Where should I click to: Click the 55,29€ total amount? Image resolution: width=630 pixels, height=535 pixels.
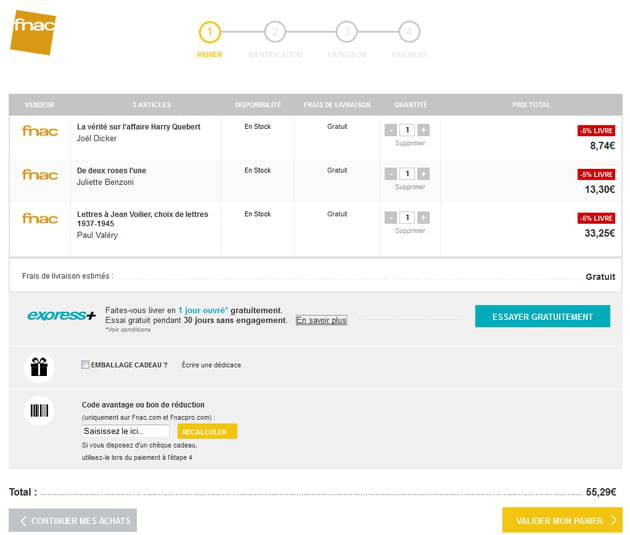[601, 492]
